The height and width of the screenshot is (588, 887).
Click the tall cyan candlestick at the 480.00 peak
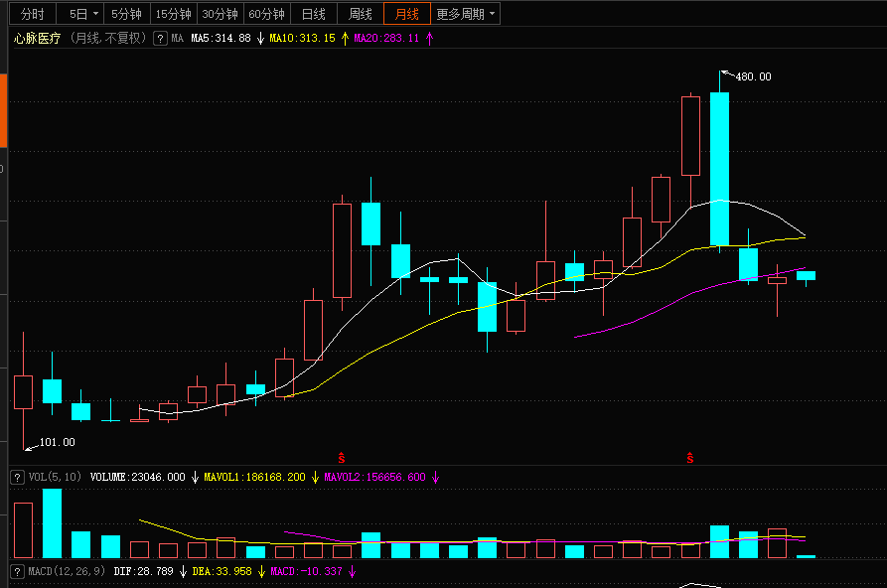click(x=719, y=169)
